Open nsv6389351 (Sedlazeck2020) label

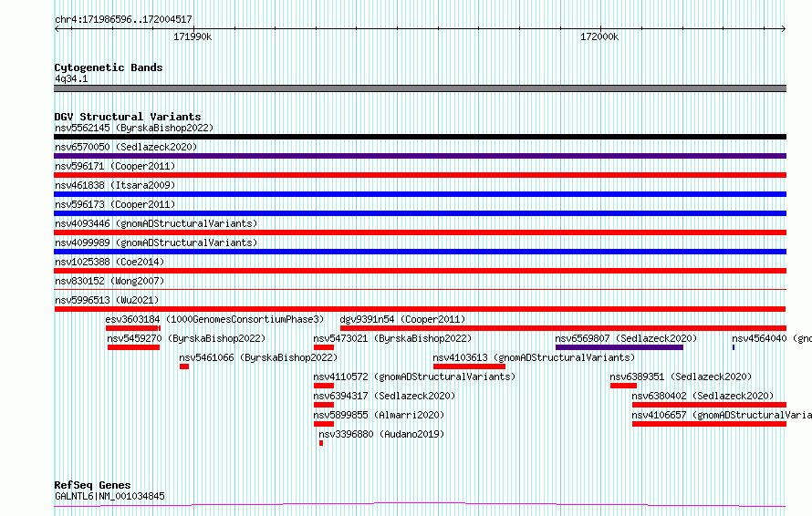681,377
